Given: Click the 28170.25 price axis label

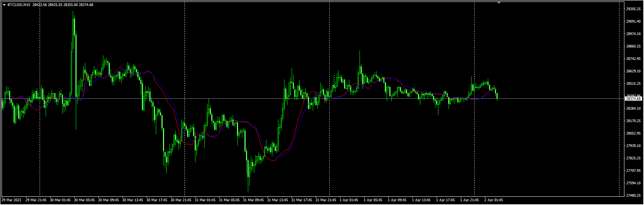Looking at the screenshot, I should click(x=633, y=121).
